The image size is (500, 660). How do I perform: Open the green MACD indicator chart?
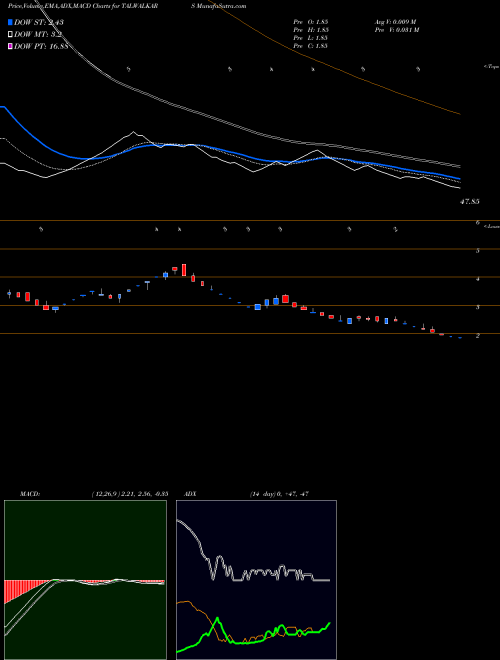(85, 580)
